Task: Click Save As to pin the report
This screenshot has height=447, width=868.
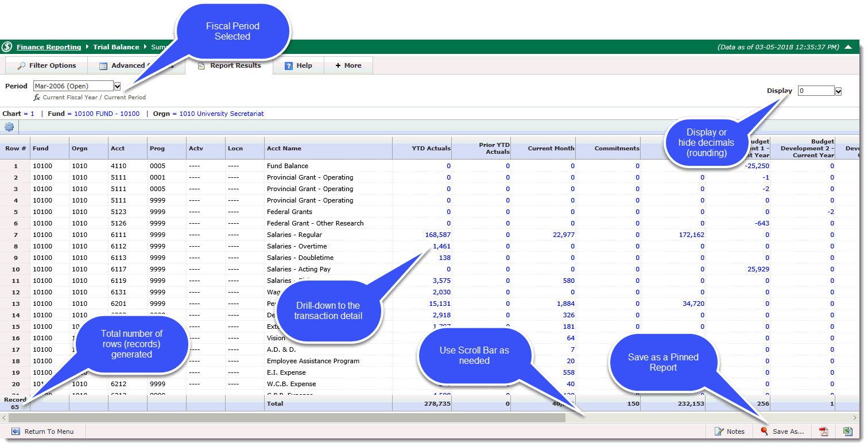Action: tap(782, 432)
